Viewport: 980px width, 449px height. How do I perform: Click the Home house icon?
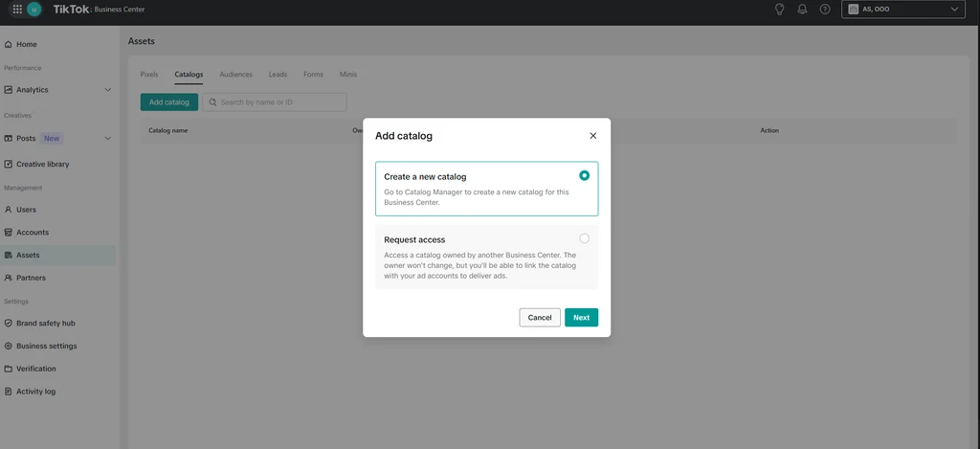click(8, 44)
